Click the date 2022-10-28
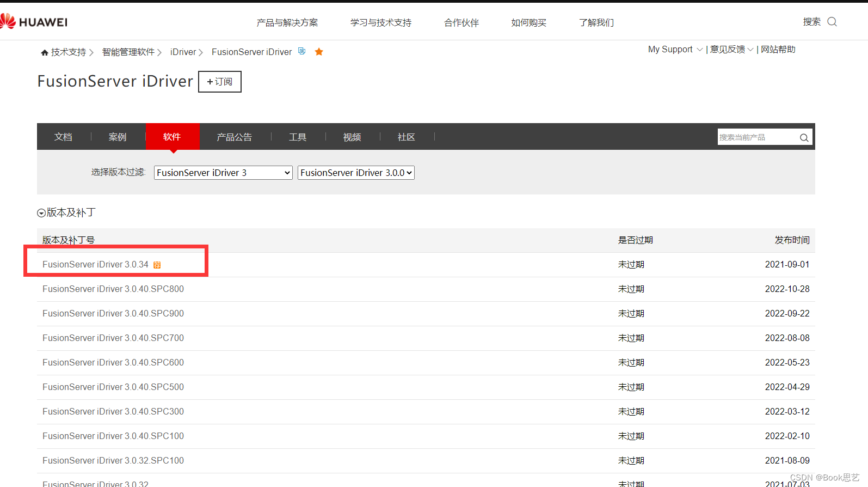Screen dimensions: 868x487 787,289
